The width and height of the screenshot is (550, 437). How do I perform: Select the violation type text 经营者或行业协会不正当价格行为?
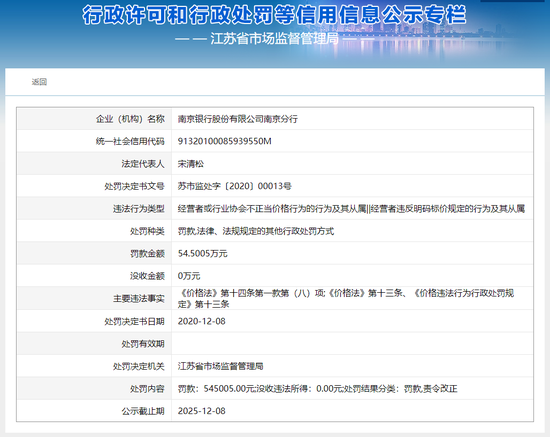pos(242,209)
